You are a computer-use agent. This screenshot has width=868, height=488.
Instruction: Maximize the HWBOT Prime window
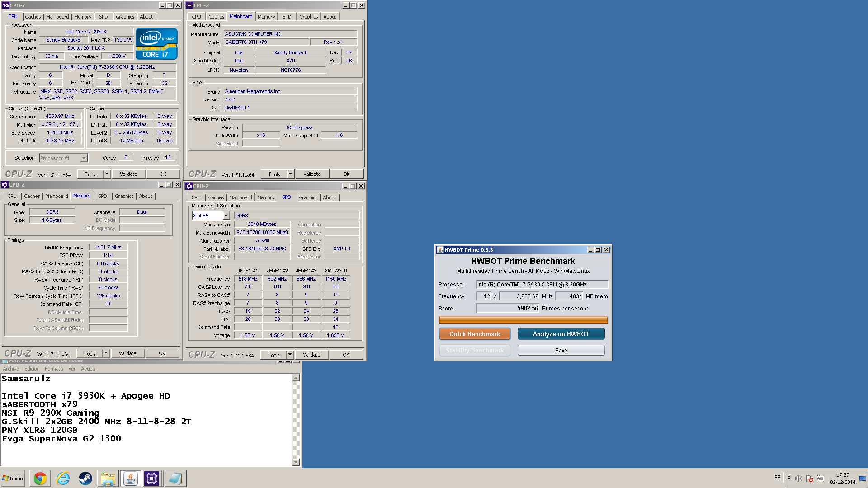(598, 250)
